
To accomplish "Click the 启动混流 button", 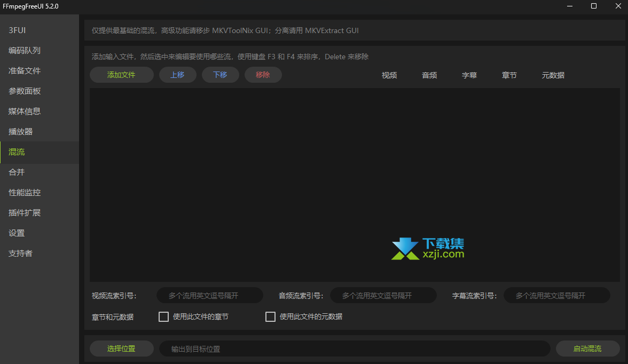I will [x=587, y=349].
